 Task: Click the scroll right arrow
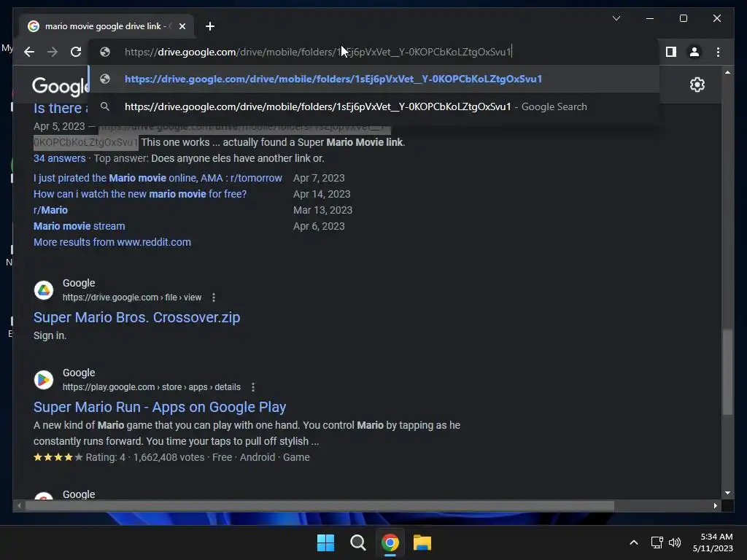pos(715,506)
